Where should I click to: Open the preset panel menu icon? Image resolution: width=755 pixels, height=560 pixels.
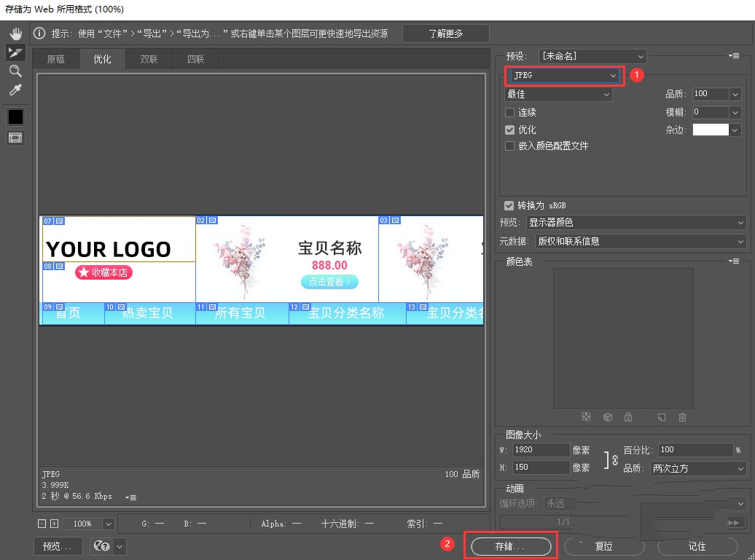tap(733, 56)
